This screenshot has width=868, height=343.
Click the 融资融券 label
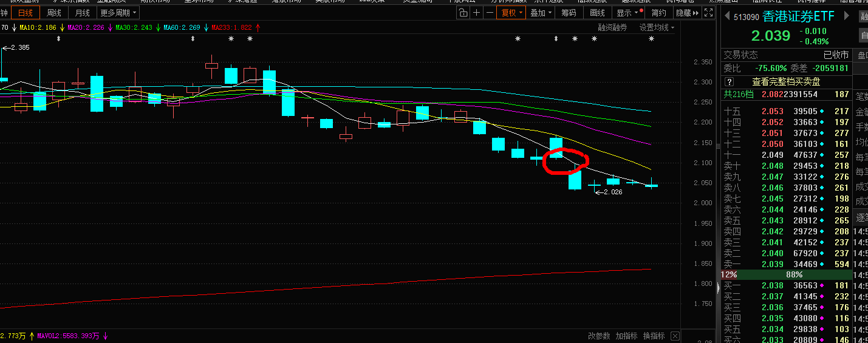point(612,27)
